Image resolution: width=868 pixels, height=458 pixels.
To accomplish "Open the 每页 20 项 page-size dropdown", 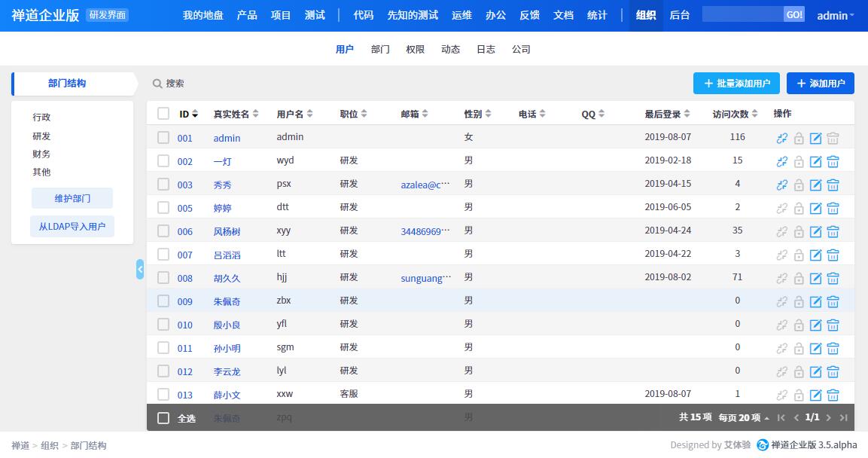I will point(743,418).
